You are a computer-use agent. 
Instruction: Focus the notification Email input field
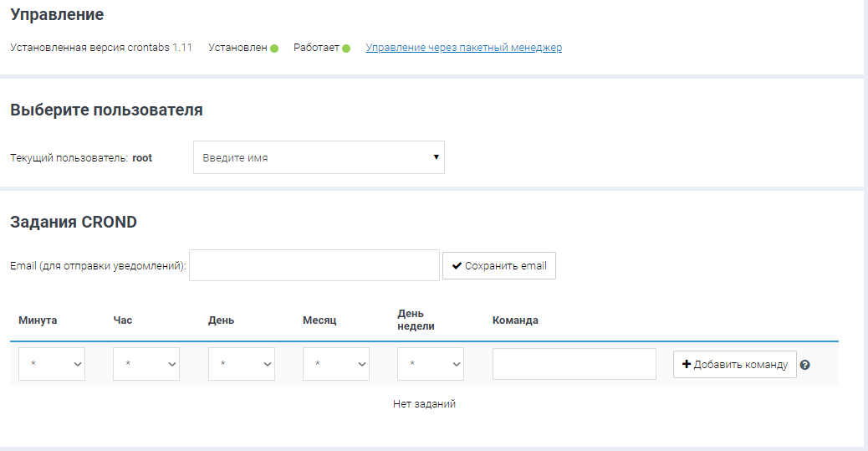click(x=314, y=265)
